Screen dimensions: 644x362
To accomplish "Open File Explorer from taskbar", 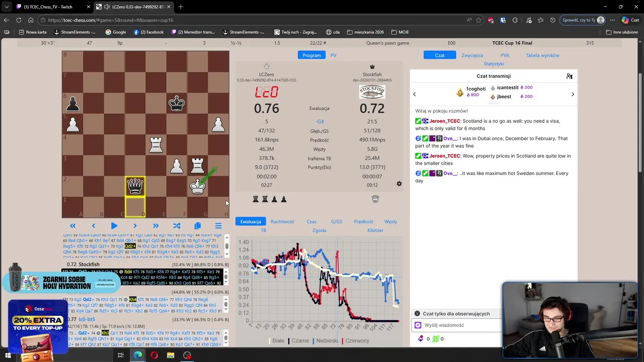I will click(x=171, y=355).
